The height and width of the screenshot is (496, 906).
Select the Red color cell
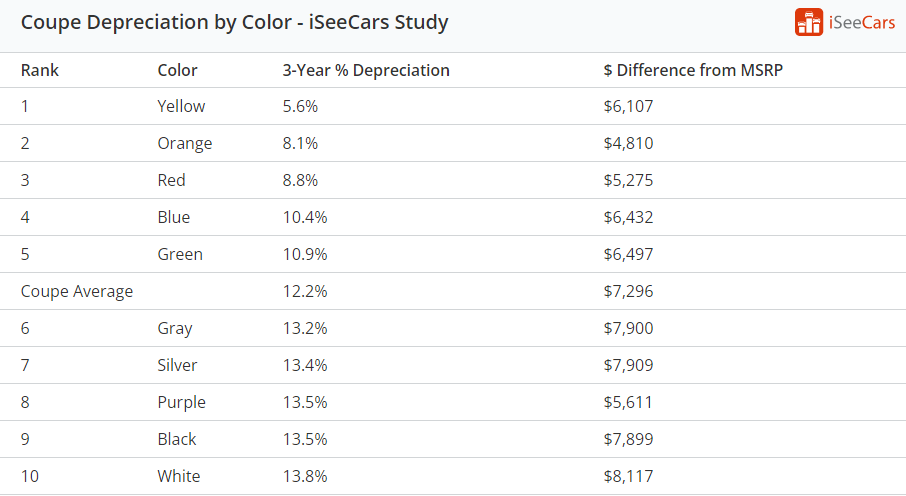[x=171, y=180]
